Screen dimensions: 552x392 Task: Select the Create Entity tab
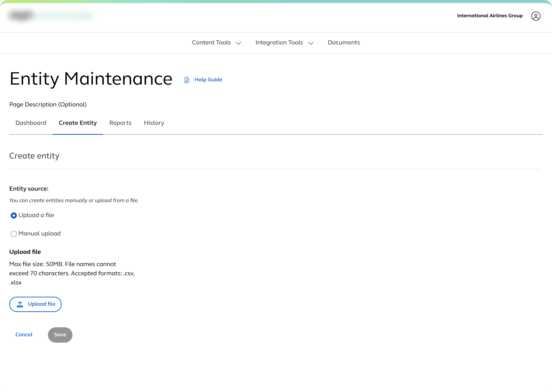tap(78, 123)
